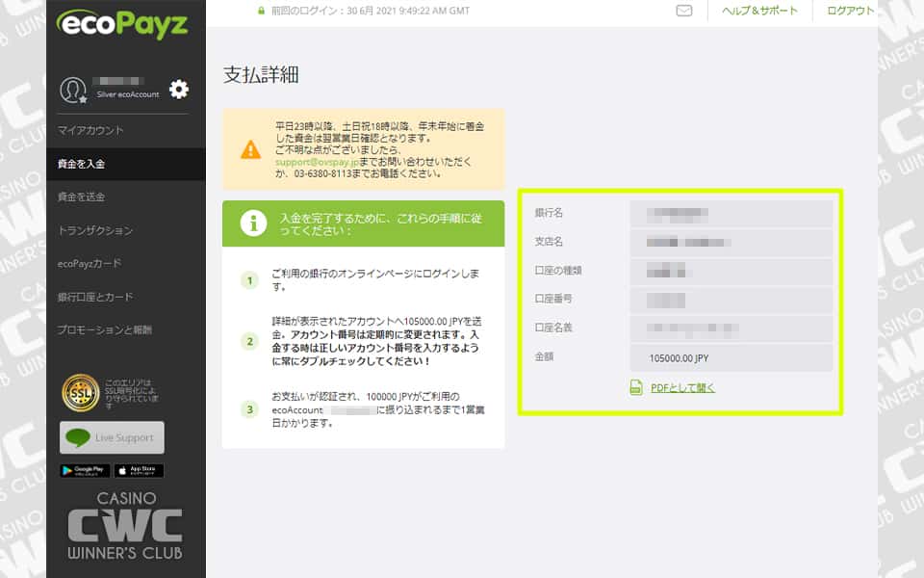The height and width of the screenshot is (578, 924).
Task: Click step 2 instruction text about 105000.00 JPY
Action: pyautogui.click(x=376, y=341)
